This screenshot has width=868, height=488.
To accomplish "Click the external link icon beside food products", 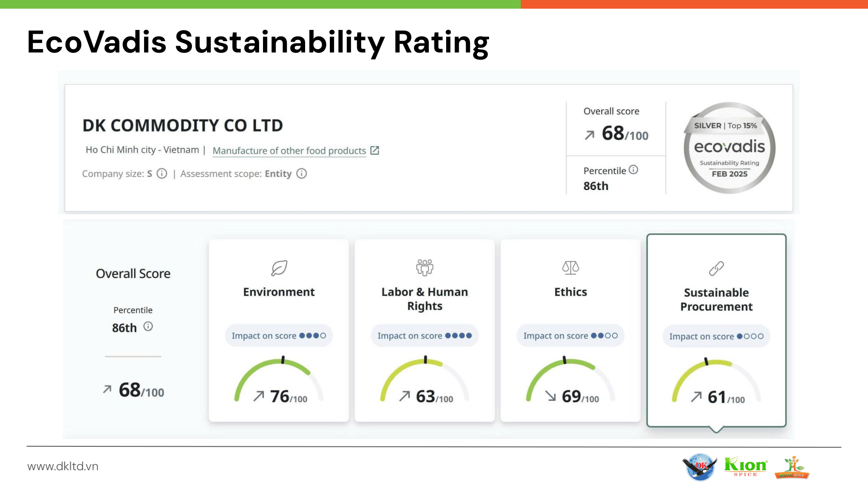I will [375, 151].
